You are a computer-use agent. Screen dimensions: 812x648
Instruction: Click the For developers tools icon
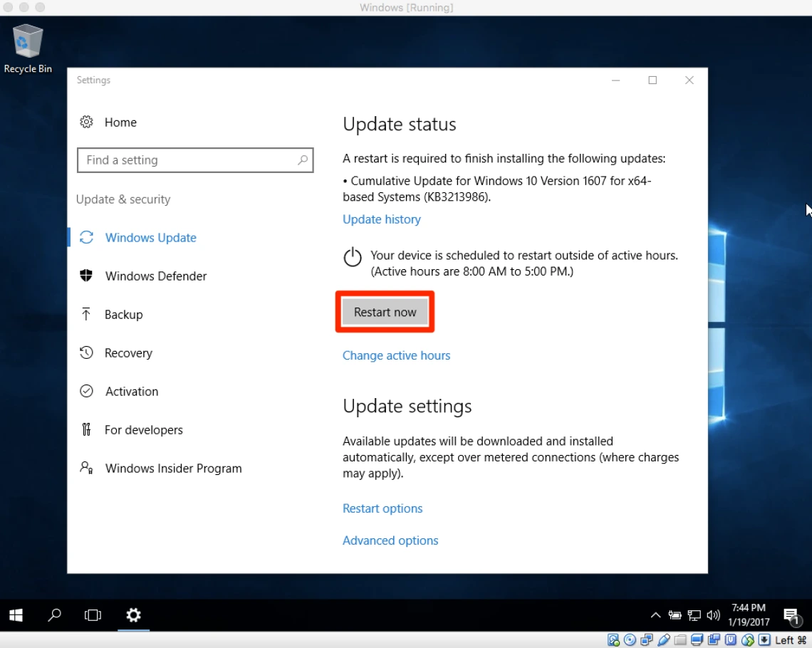[86, 429]
